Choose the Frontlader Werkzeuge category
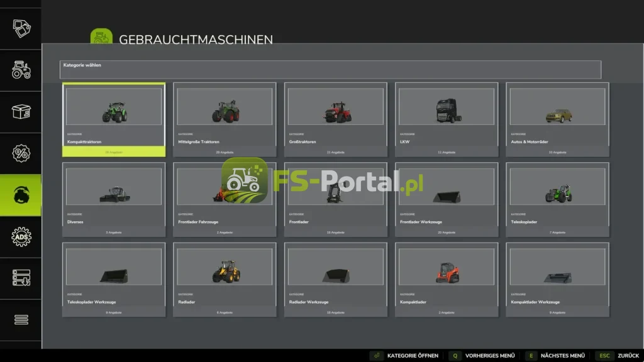644x362 pixels. point(447,199)
